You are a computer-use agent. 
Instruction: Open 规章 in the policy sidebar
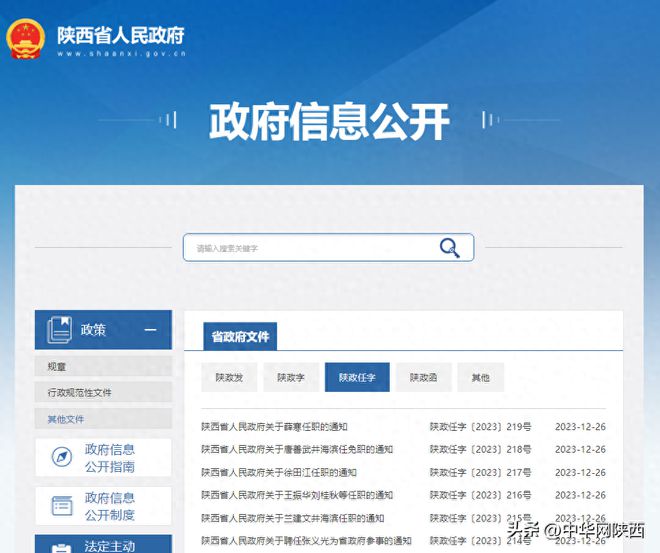pyautogui.click(x=58, y=367)
